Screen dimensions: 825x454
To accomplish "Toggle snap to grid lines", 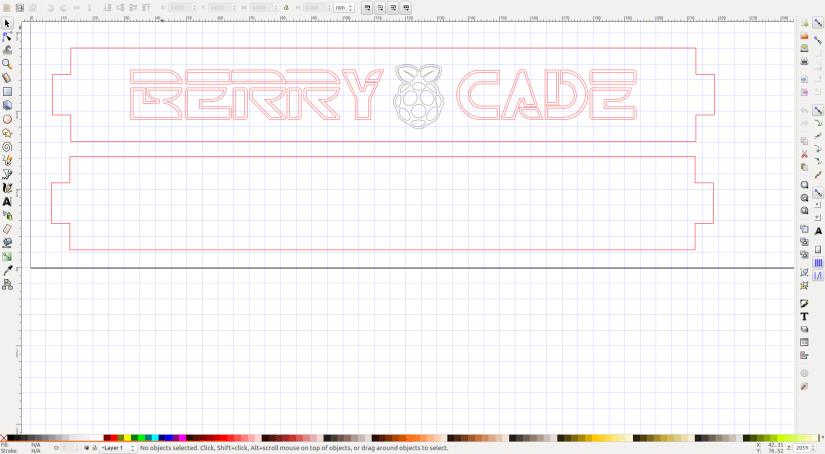I will pyautogui.click(x=818, y=263).
